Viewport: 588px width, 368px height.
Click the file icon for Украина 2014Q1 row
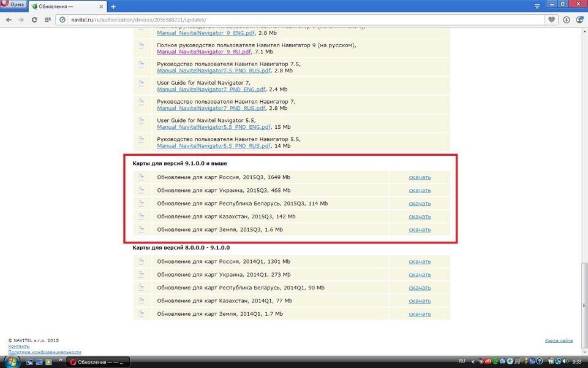click(141, 275)
